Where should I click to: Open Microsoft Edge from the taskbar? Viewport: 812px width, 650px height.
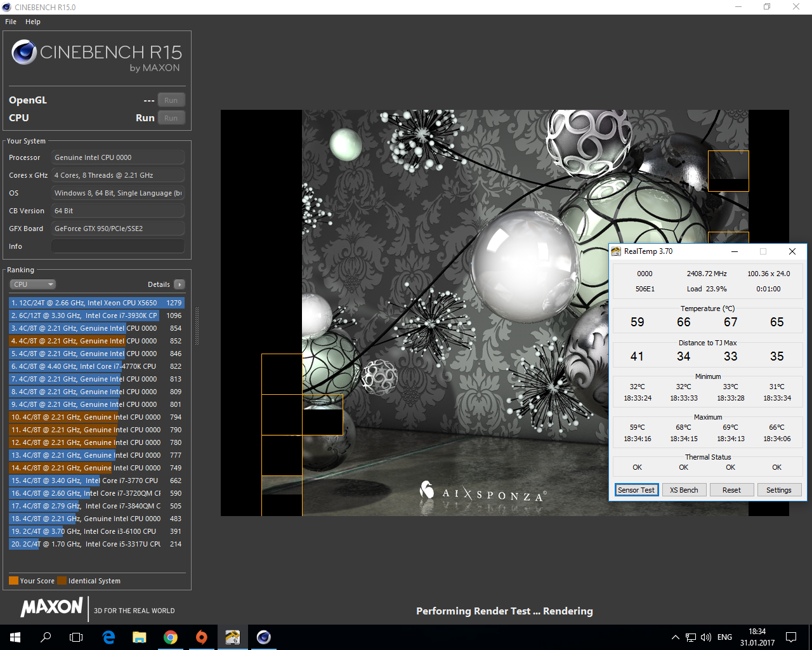pos(108,637)
